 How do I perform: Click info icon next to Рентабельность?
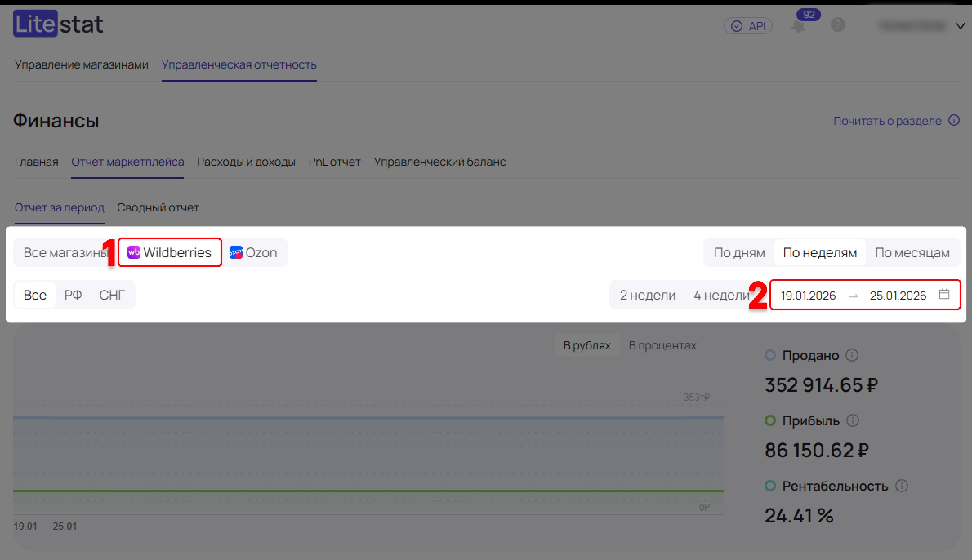(901, 486)
